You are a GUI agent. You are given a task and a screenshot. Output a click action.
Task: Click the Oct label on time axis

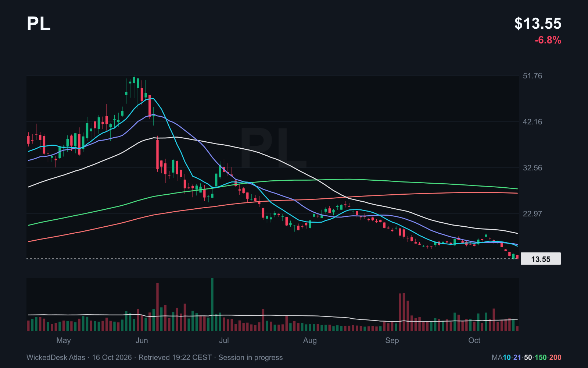(474, 340)
